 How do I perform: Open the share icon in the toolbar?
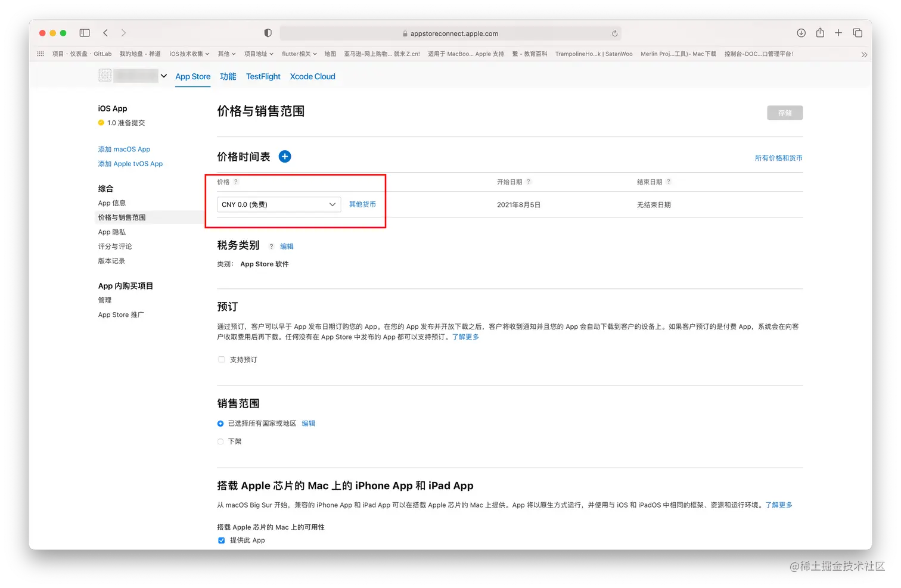click(820, 33)
